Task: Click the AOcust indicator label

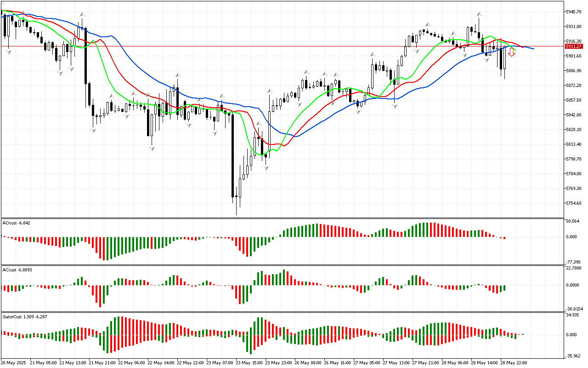Action: (x=16, y=223)
